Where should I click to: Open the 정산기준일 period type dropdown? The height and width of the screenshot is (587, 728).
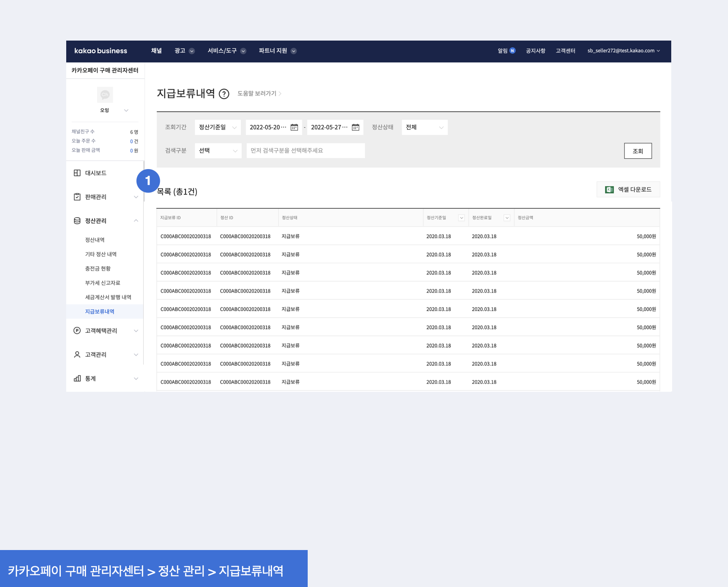[x=218, y=127]
